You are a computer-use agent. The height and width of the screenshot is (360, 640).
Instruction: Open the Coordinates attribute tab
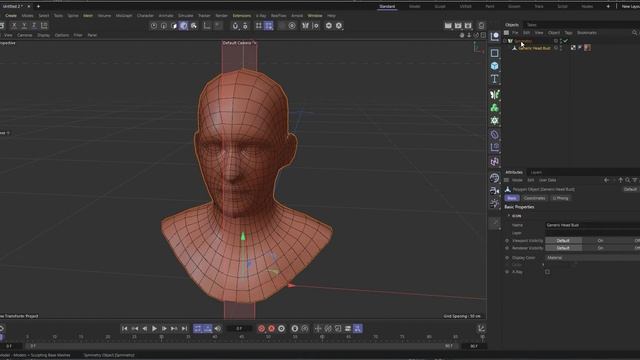pyautogui.click(x=534, y=198)
